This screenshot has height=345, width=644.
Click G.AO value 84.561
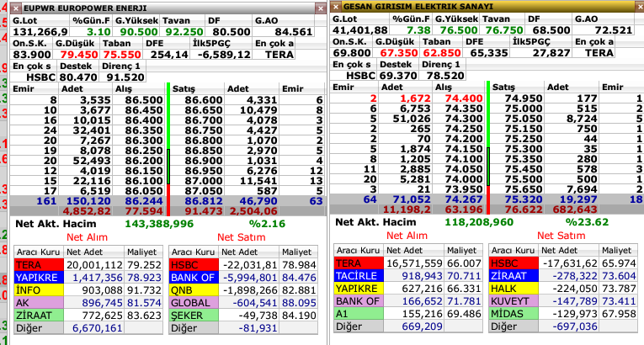tap(294, 32)
